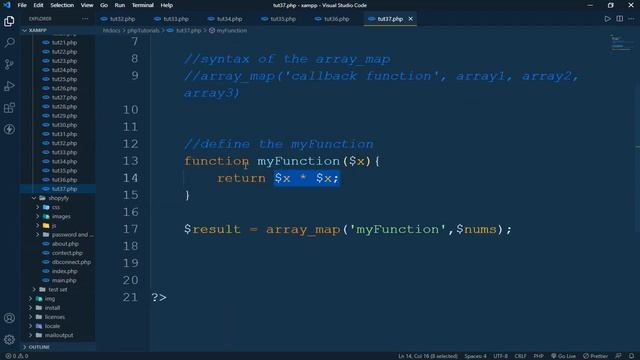Open the Run and Debug view
Image resolution: width=640 pixels, height=360 pixels.
point(9,86)
